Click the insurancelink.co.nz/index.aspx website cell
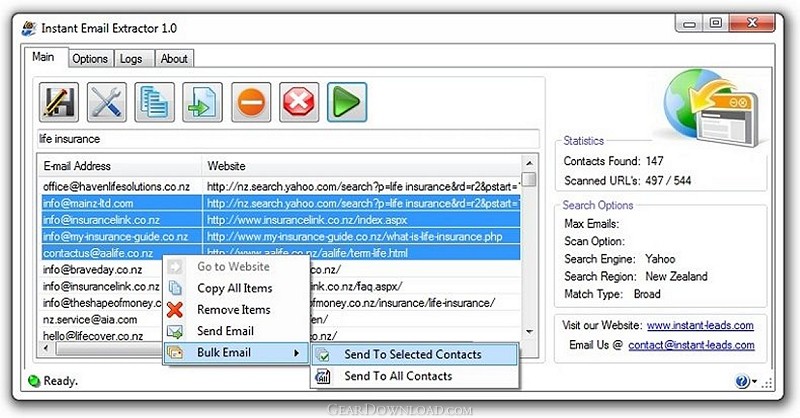Screen dimensions: 800x418 (361, 220)
